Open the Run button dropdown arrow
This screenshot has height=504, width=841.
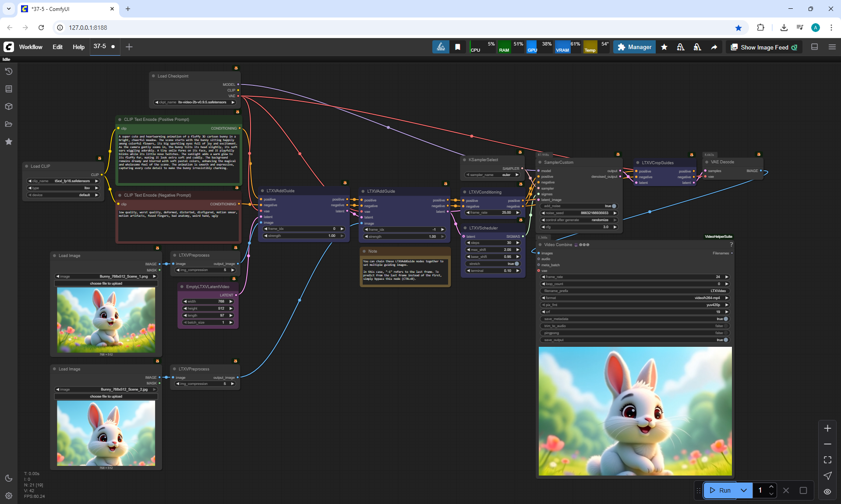(x=744, y=490)
